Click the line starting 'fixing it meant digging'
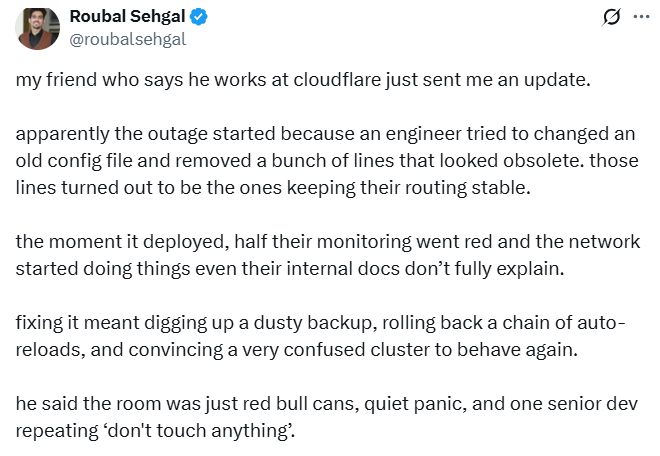The image size is (660, 456). [x=321, y=323]
